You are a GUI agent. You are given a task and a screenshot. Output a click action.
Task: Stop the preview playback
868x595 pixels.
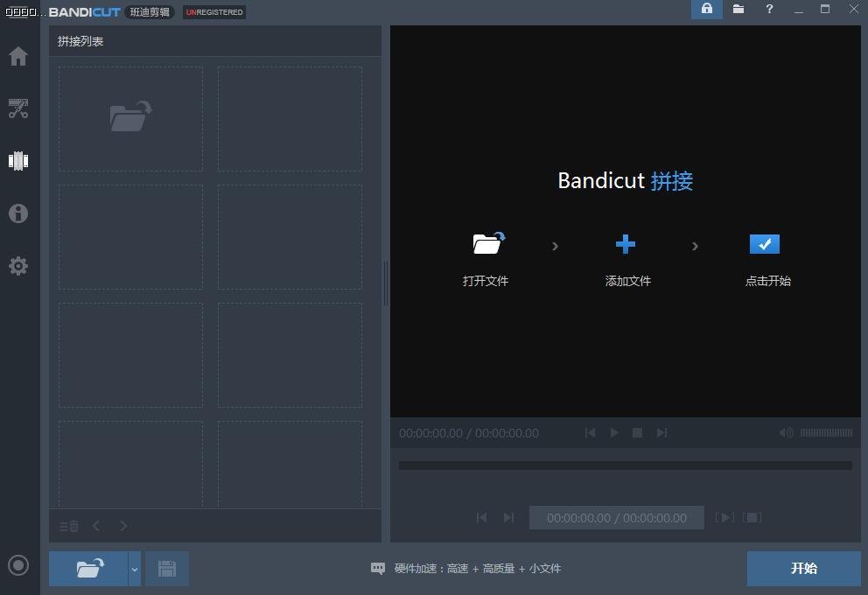click(638, 433)
